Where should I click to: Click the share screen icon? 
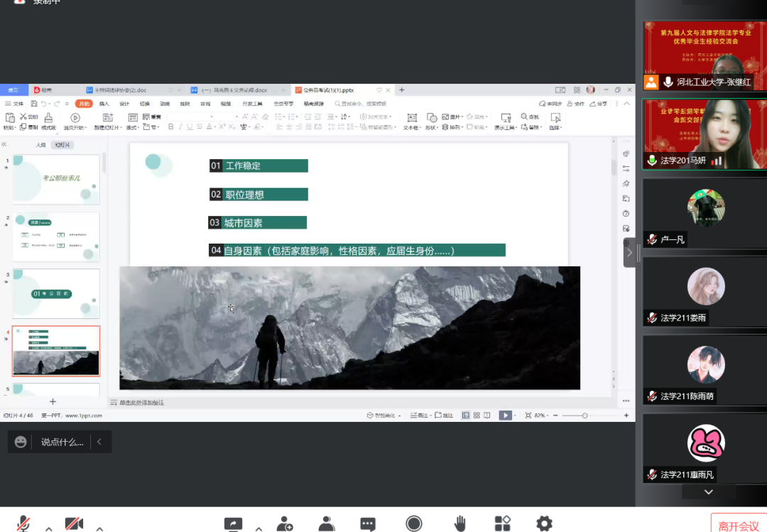233,523
